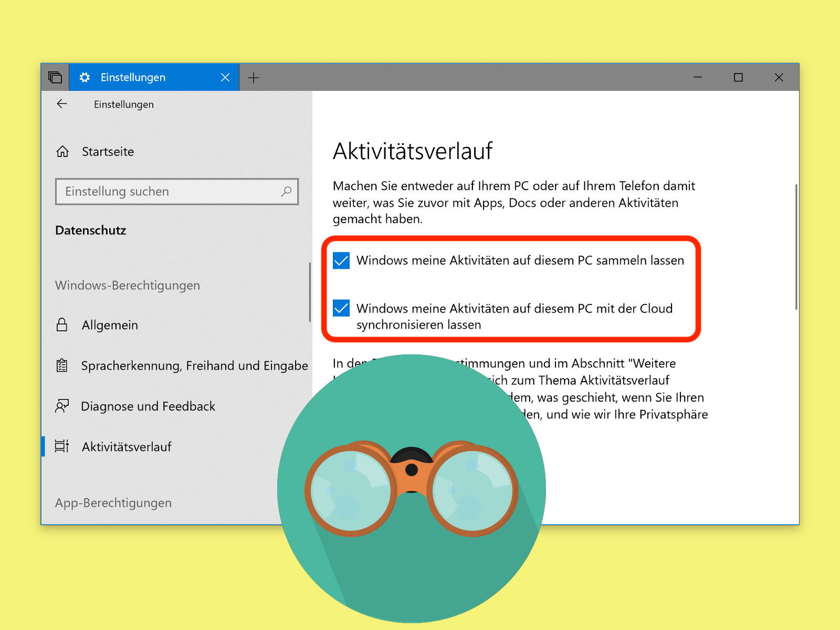Click the Aktivitätsverlauf page heading
The image size is (840, 630).
click(x=413, y=151)
